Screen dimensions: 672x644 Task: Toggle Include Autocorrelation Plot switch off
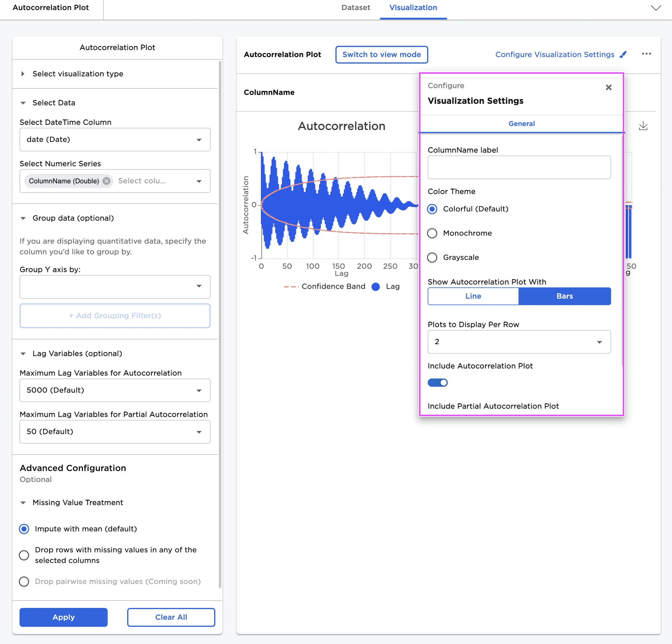click(x=437, y=383)
